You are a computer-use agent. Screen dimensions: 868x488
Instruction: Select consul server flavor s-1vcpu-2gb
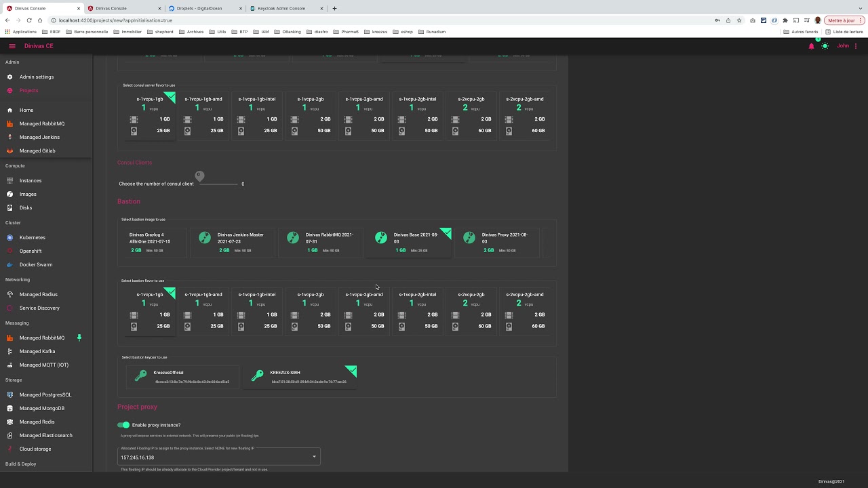point(311,115)
